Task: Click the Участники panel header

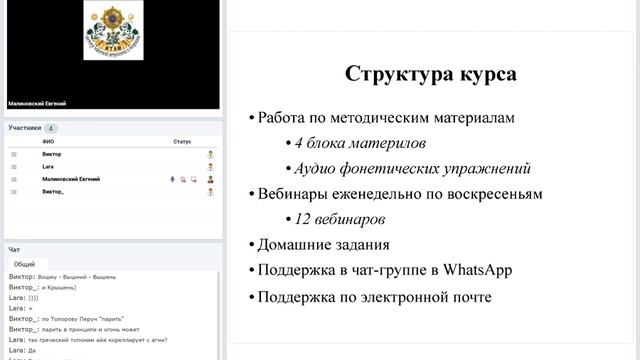Action: (x=25, y=128)
